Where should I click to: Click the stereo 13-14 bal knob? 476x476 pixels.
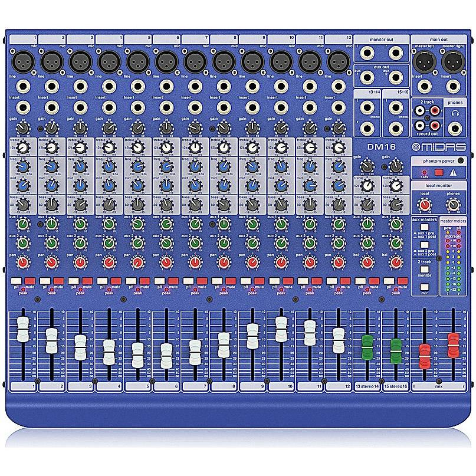coord(367,262)
